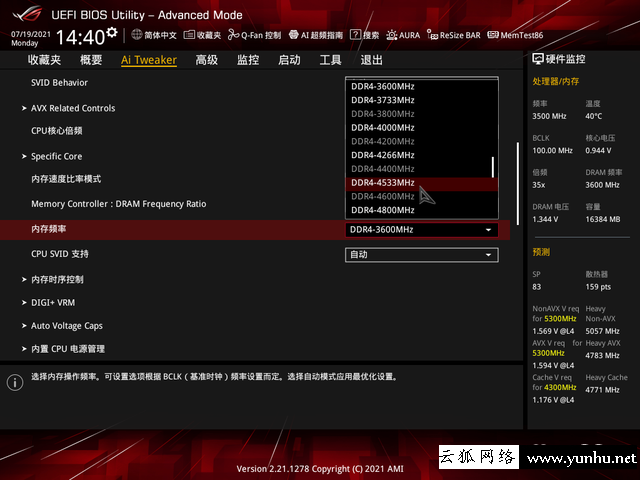
Task: Click the frequency list scrollbar thumb
Action: (493, 167)
